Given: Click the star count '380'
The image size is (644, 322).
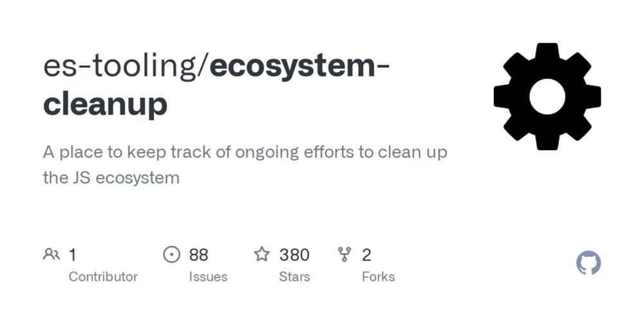Looking at the screenshot, I should 294,255.
